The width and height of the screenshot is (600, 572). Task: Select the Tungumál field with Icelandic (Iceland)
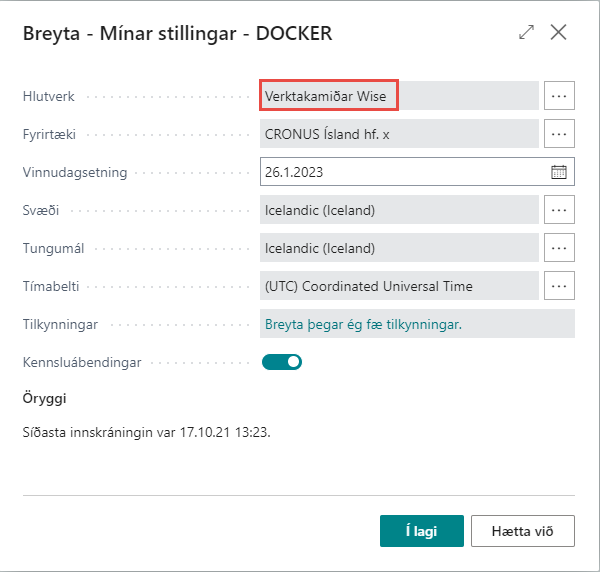pyautogui.click(x=398, y=248)
